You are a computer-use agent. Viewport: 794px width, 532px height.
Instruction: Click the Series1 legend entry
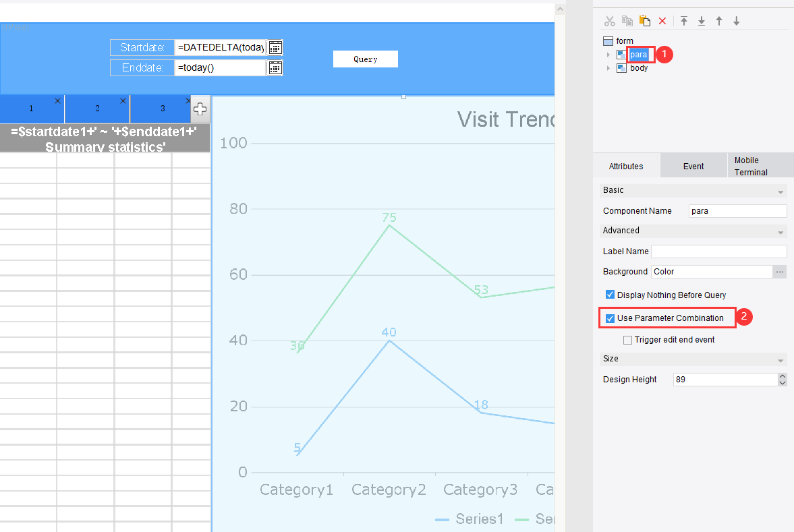[x=470, y=519]
